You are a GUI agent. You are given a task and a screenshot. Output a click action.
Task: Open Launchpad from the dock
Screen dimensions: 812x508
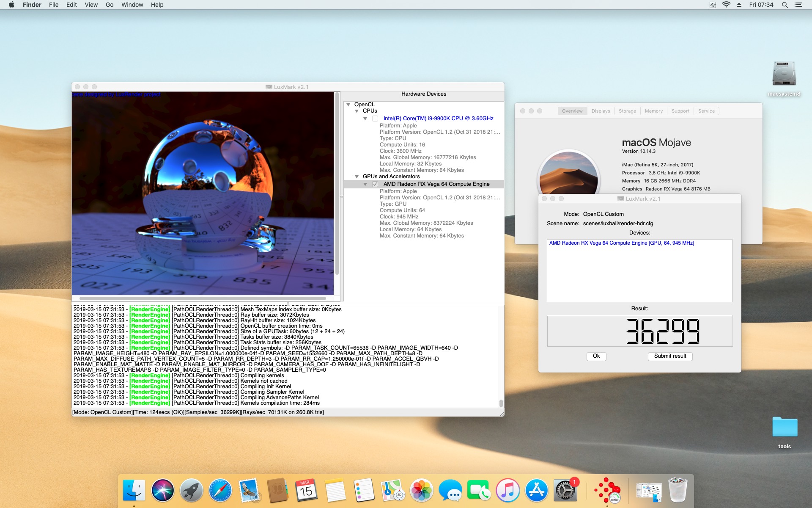(191, 491)
